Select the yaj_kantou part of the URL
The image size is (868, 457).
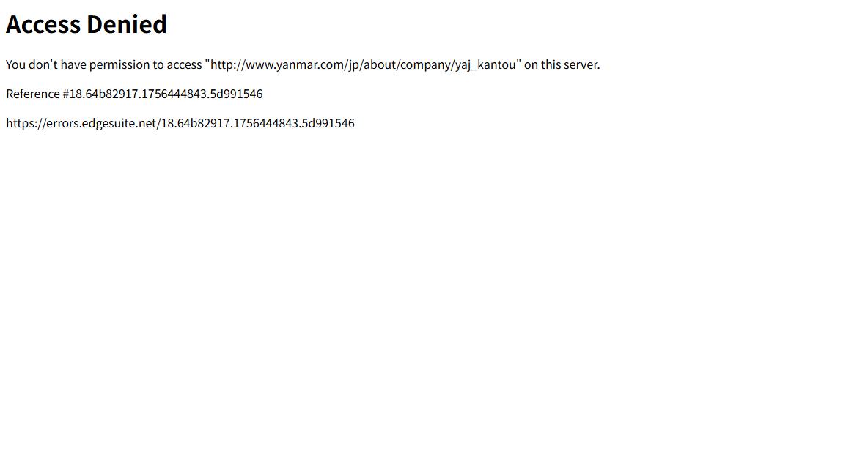click(485, 64)
